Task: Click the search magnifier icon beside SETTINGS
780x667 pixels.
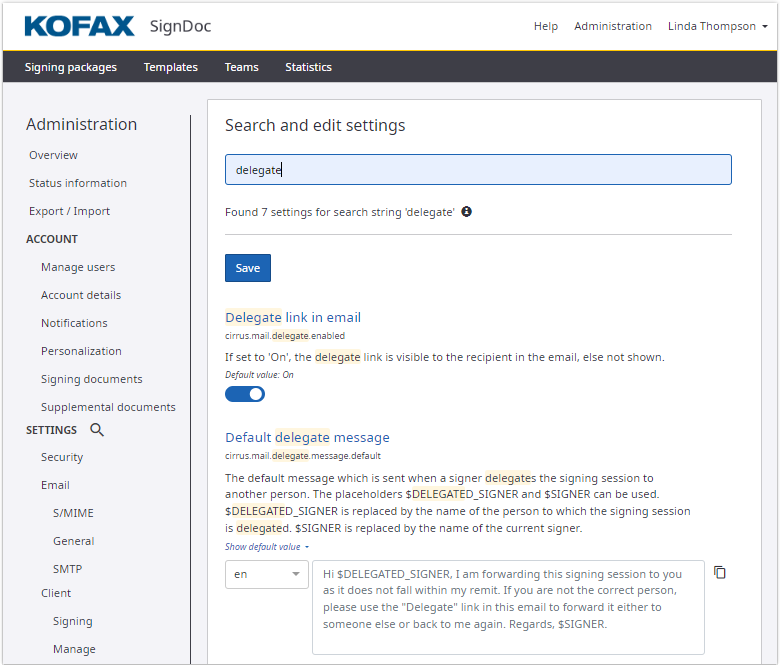Action: [97, 430]
